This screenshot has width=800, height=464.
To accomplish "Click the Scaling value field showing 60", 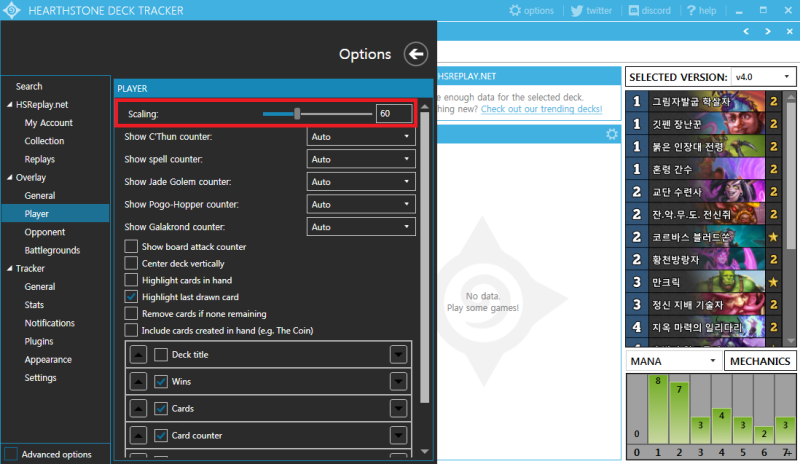I will [394, 114].
